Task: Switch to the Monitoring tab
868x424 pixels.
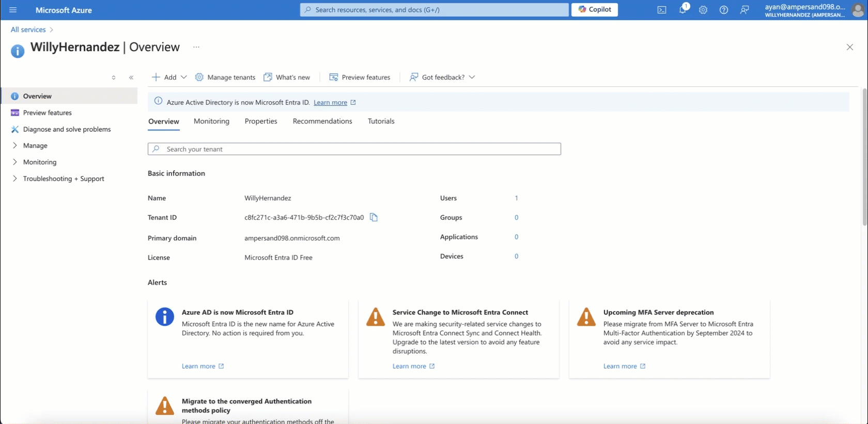Action: (x=211, y=121)
